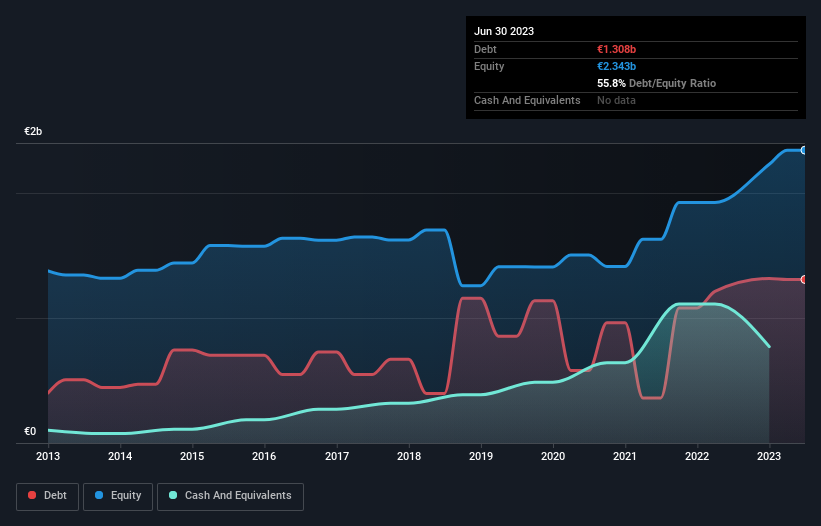
Task: Click the €2b y-axis label
Action: pos(33,131)
